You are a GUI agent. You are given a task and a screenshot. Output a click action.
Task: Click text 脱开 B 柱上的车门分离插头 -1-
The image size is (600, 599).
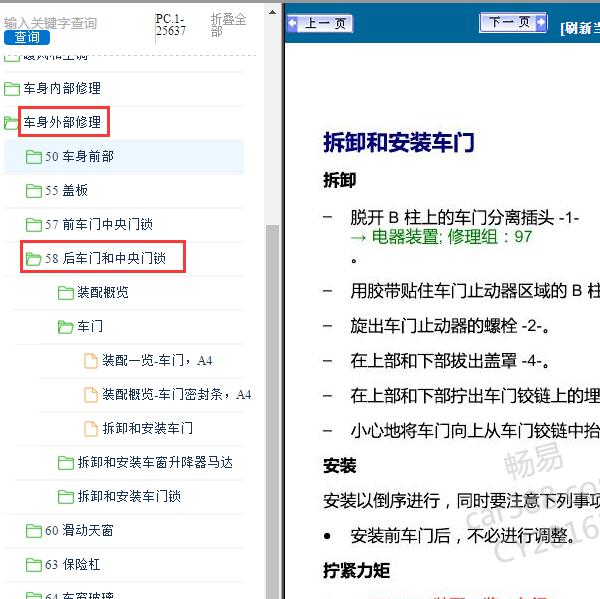[464, 218]
